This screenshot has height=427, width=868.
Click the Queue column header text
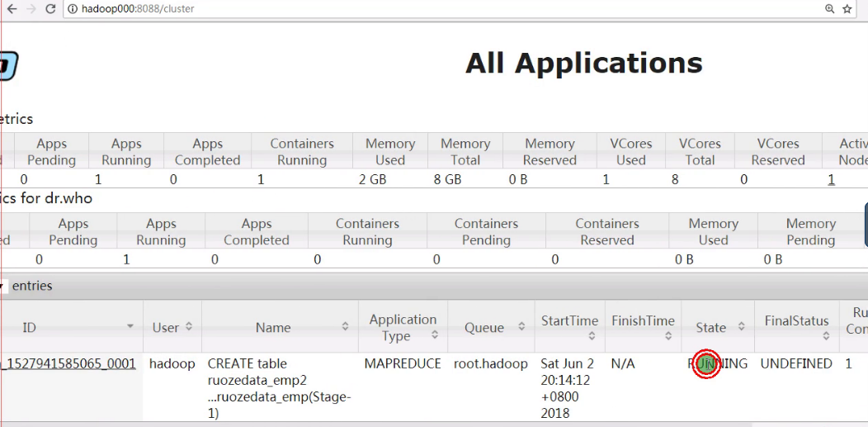(x=484, y=327)
